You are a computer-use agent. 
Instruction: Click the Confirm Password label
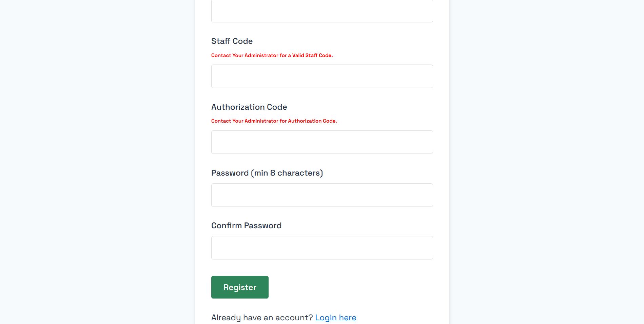coord(246,226)
